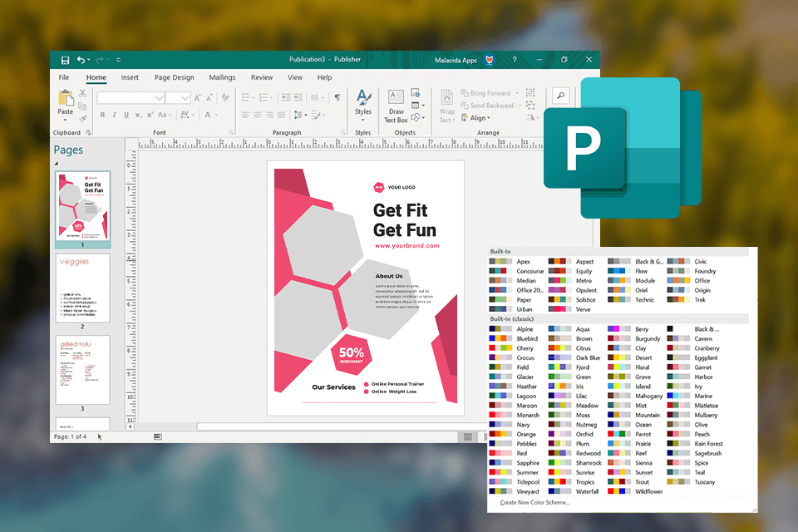Image resolution: width=798 pixels, height=532 pixels.
Task: Activate the Format Painter brush
Action: pos(82,119)
